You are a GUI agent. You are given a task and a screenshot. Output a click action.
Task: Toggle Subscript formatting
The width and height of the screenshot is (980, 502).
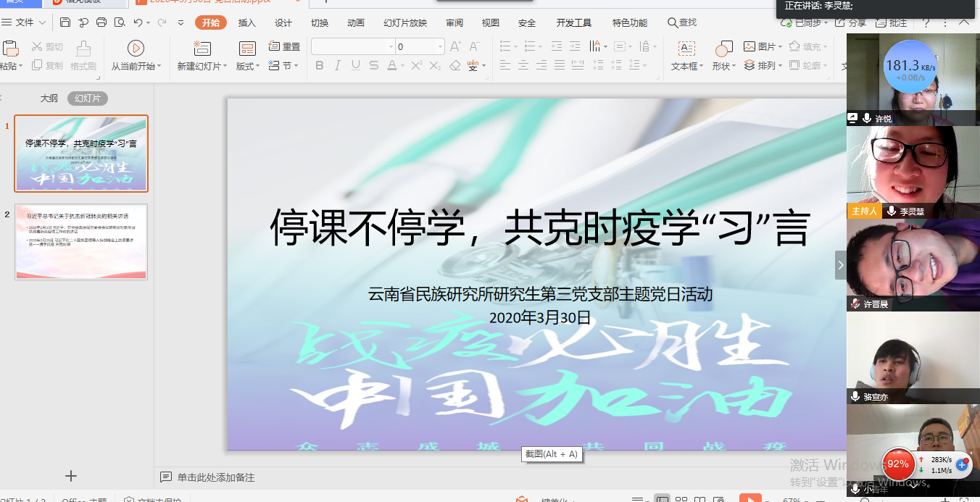click(435, 66)
